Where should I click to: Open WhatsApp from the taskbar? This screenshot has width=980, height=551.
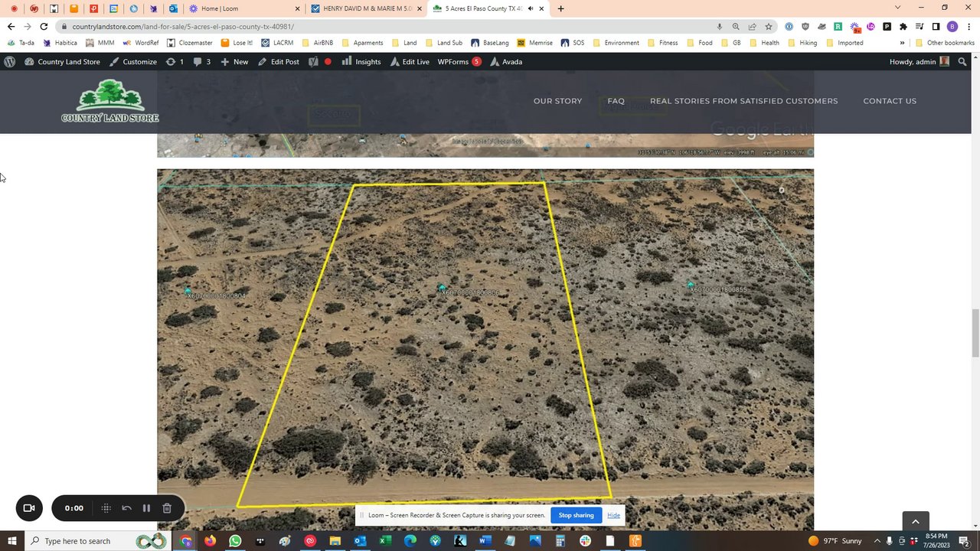coord(235,541)
